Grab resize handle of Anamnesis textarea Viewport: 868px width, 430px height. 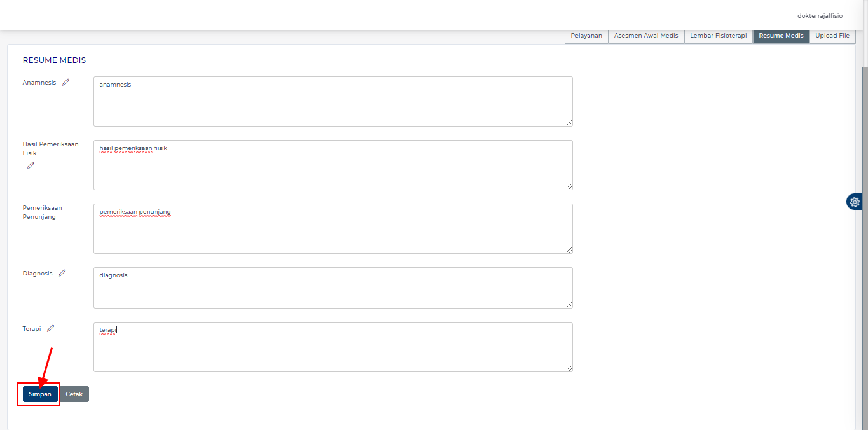click(x=569, y=123)
